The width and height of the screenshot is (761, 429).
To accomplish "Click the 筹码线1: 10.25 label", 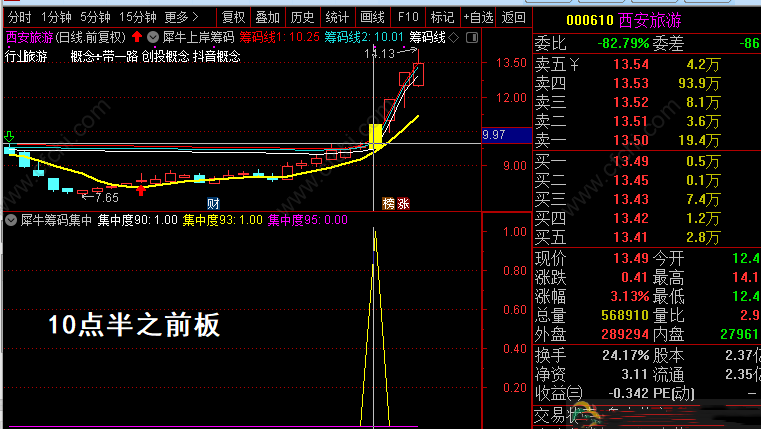I will [279, 37].
